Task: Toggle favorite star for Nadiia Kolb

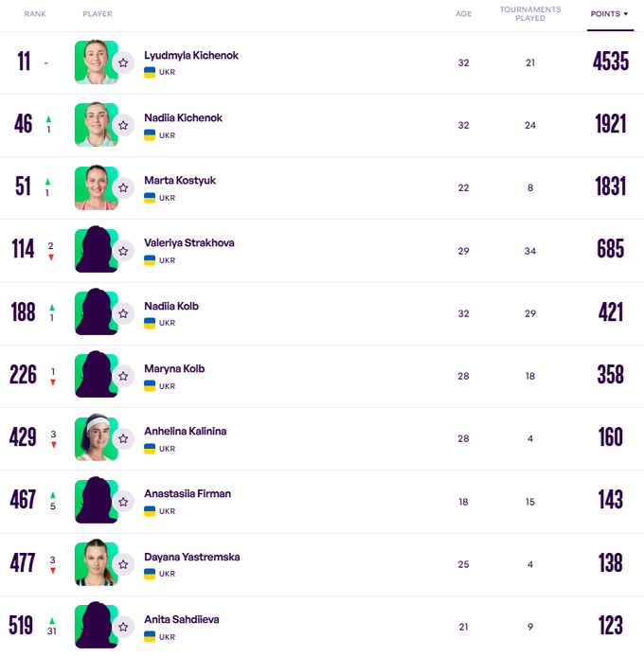Action: (x=123, y=313)
